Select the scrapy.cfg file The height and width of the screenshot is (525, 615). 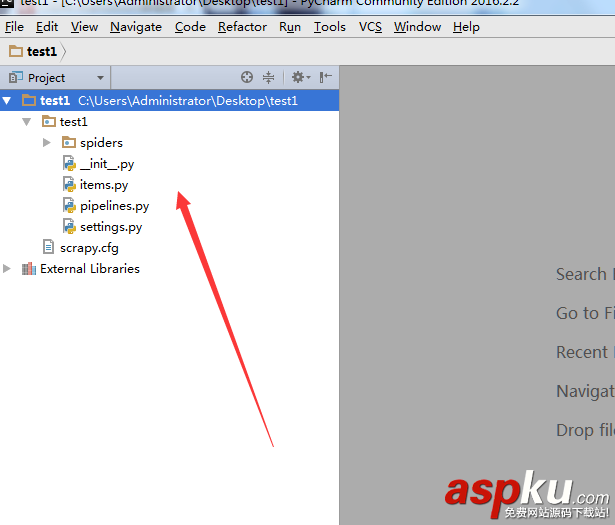(89, 248)
